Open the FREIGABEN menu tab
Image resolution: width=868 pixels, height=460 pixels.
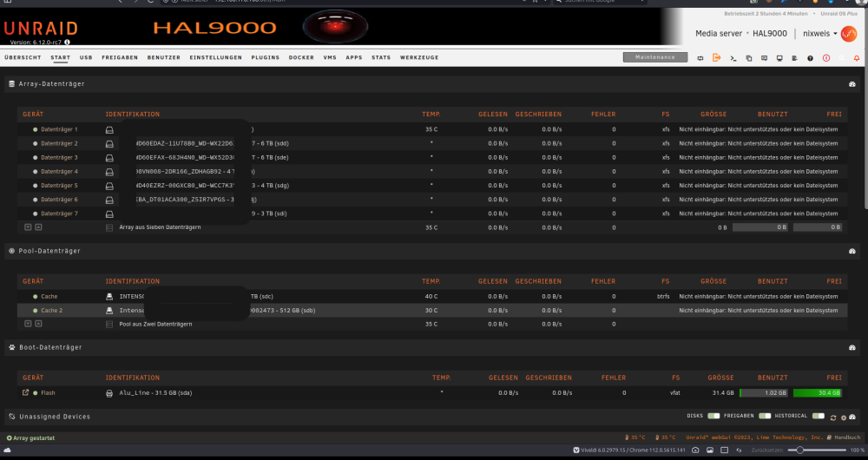120,57
